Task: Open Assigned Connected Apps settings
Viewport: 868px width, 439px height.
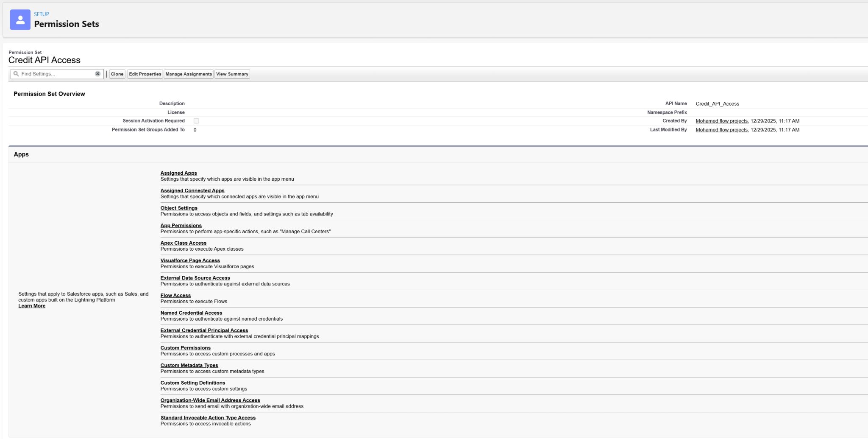Action: click(192, 190)
